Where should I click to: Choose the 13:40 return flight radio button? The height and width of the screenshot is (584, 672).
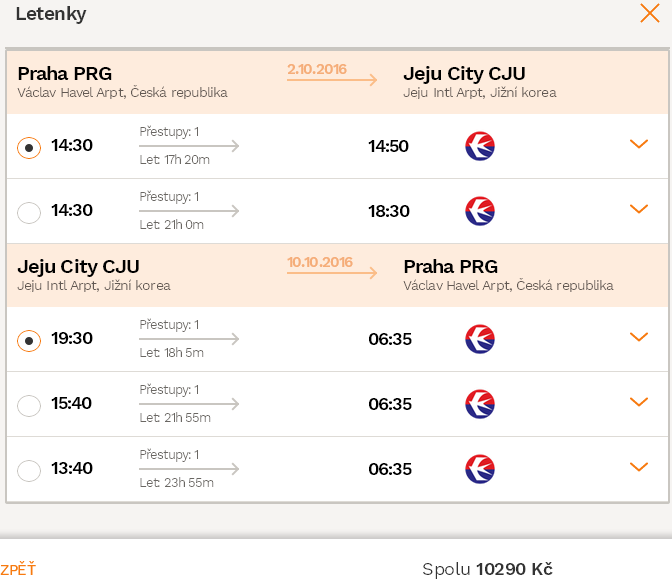[x=29, y=470]
